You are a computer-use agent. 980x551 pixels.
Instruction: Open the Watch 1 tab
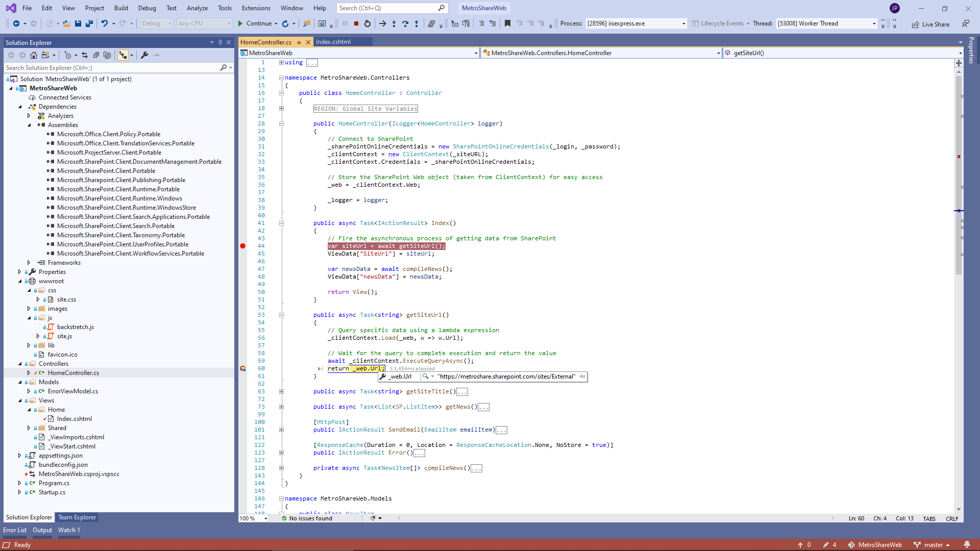click(69, 530)
